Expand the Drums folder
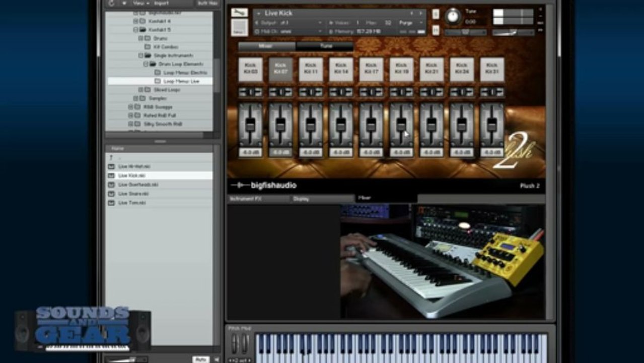Screen dimensions: 644x363 click(141, 38)
